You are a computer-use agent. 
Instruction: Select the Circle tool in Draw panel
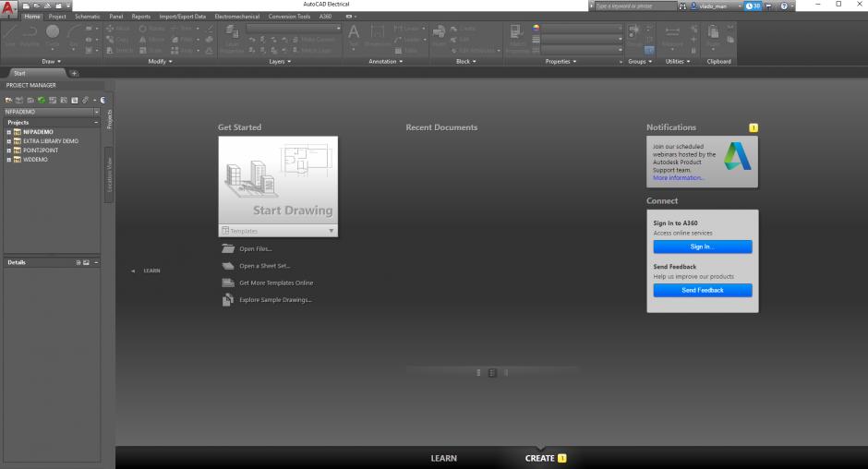53,34
